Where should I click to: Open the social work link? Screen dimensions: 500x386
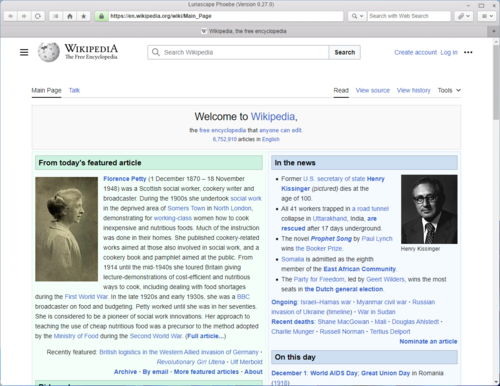point(246,198)
